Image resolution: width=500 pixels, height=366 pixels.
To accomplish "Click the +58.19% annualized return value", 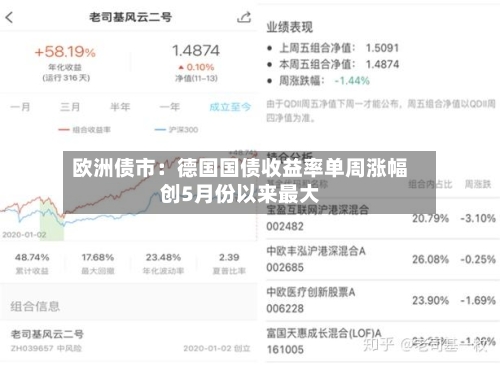I will 65,52.
